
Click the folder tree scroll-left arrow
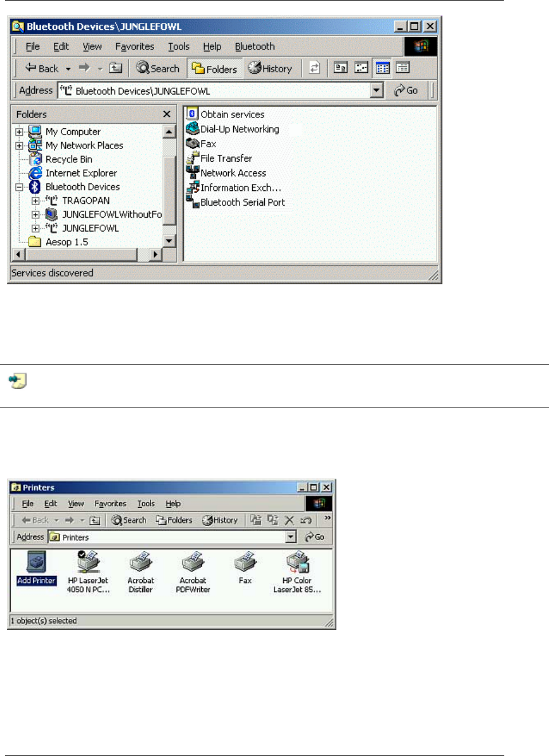tap(18, 254)
